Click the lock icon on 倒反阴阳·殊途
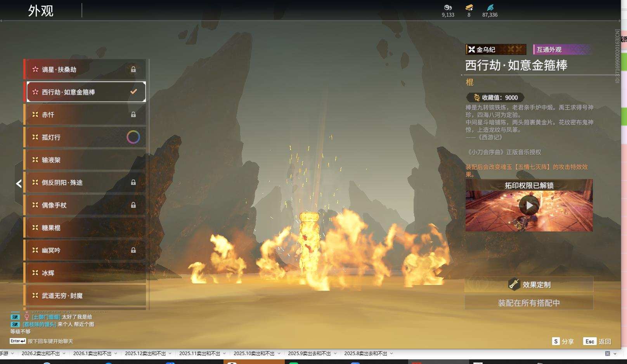 [133, 182]
